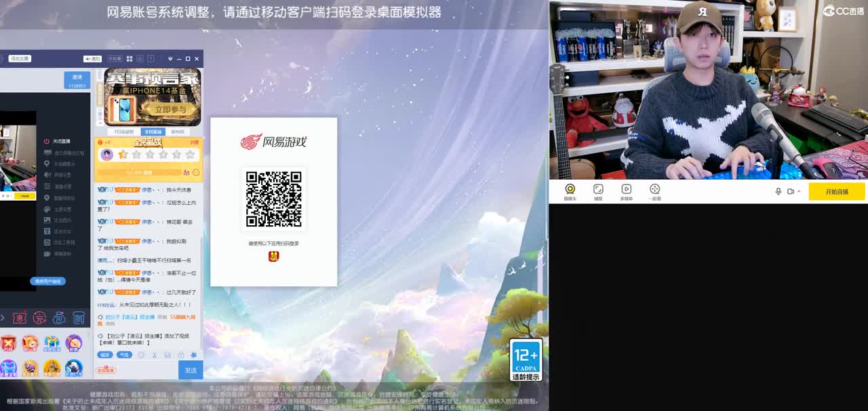
Task: Open the dropdown menu arrow in title bar
Action: tap(170, 59)
